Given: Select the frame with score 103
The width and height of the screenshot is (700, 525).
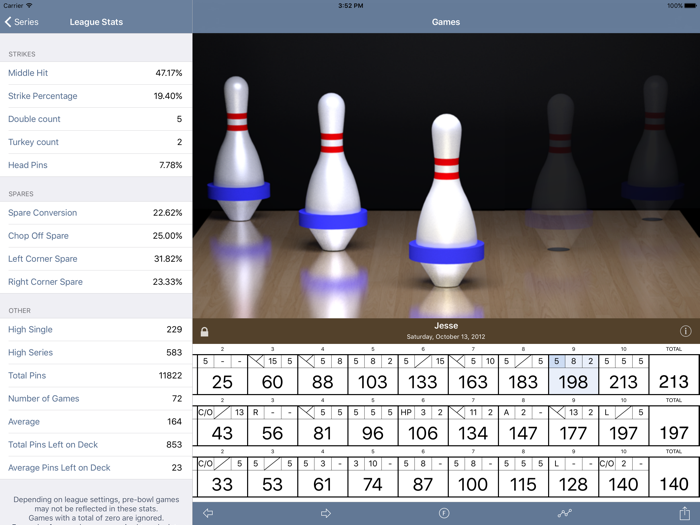Looking at the screenshot, I should click(373, 375).
